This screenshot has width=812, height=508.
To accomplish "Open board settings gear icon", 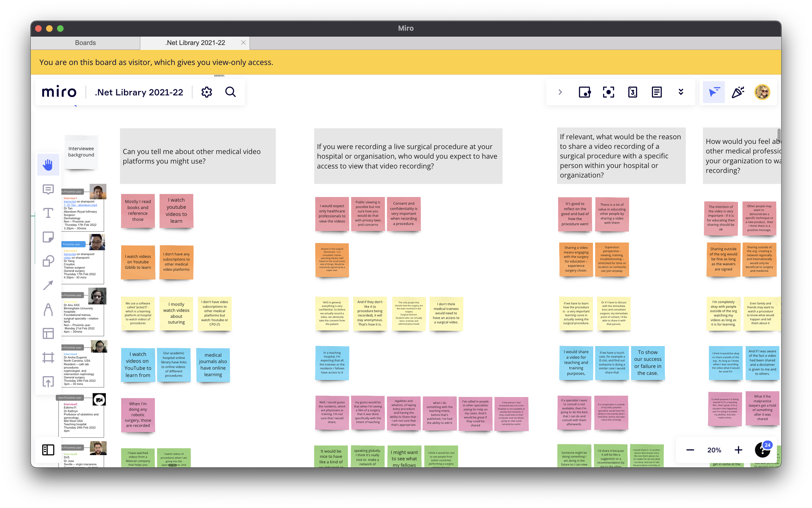I will [206, 92].
